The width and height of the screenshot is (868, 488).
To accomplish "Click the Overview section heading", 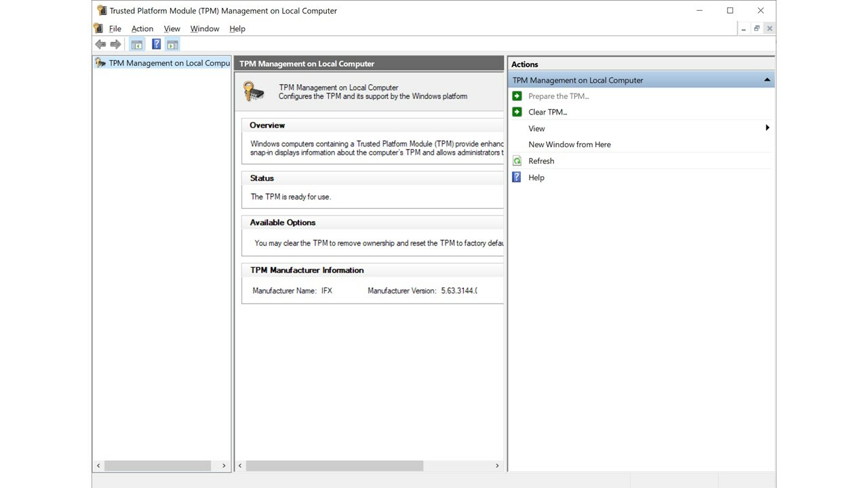I will point(267,125).
